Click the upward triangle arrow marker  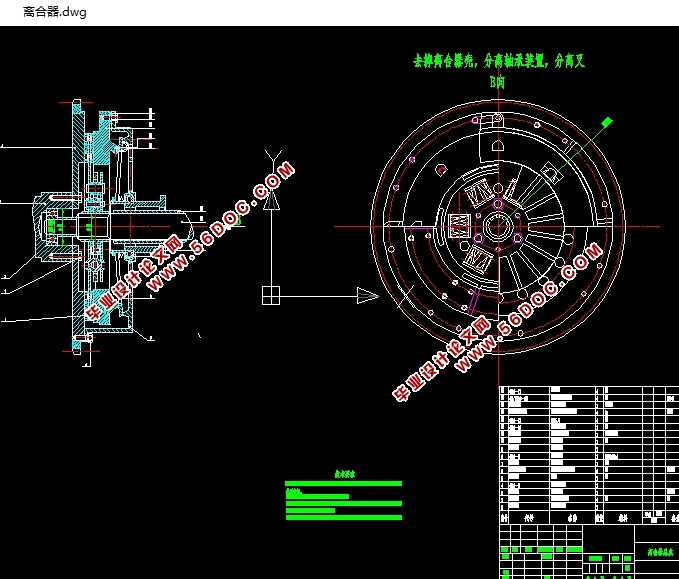coord(270,200)
